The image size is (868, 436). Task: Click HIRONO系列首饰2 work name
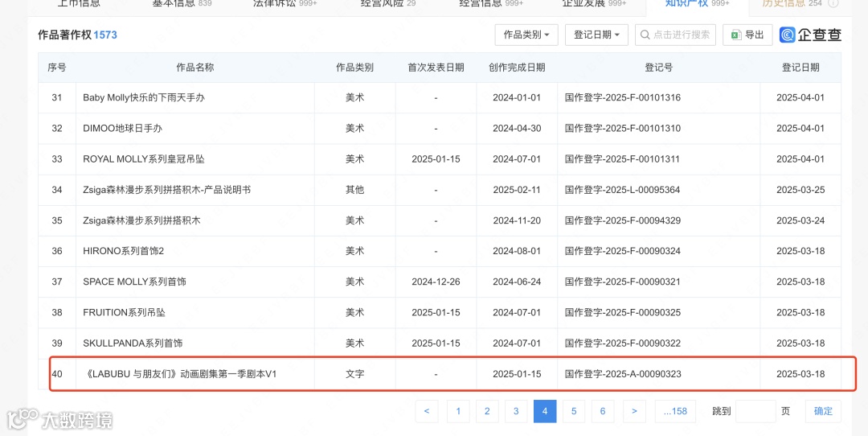tap(124, 251)
